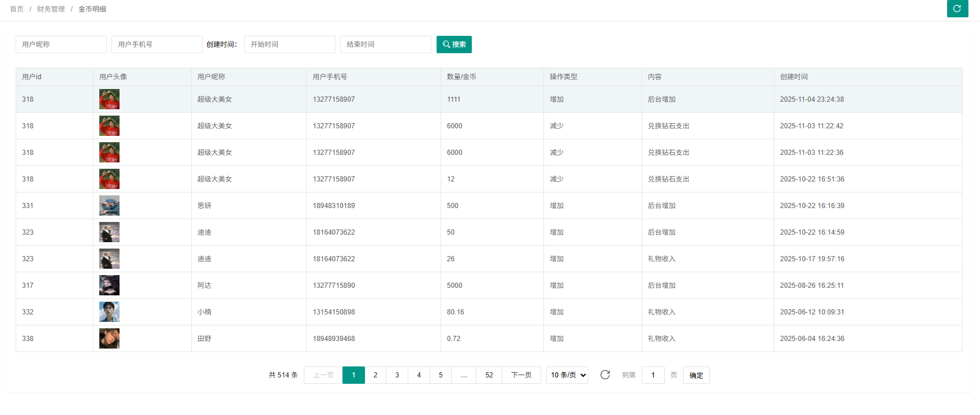Click 下一页 next page button

(521, 375)
